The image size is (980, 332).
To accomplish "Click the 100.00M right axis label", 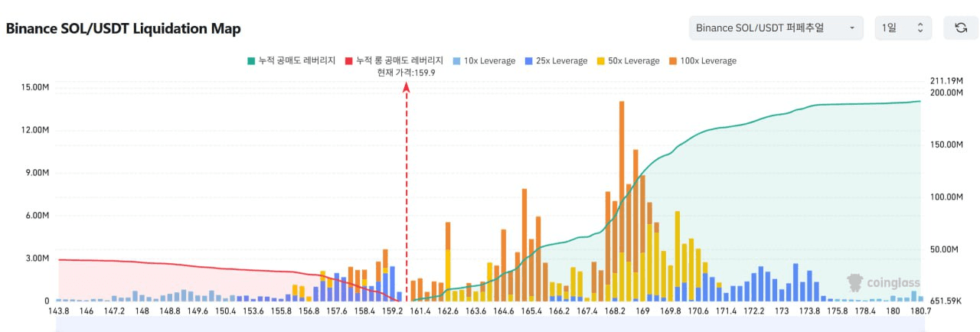I will coord(946,197).
